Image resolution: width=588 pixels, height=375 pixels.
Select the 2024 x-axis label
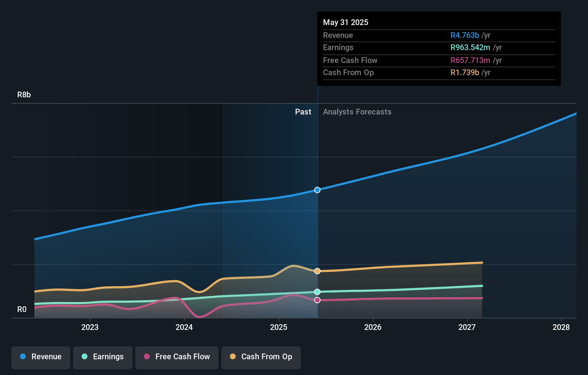[184, 327]
